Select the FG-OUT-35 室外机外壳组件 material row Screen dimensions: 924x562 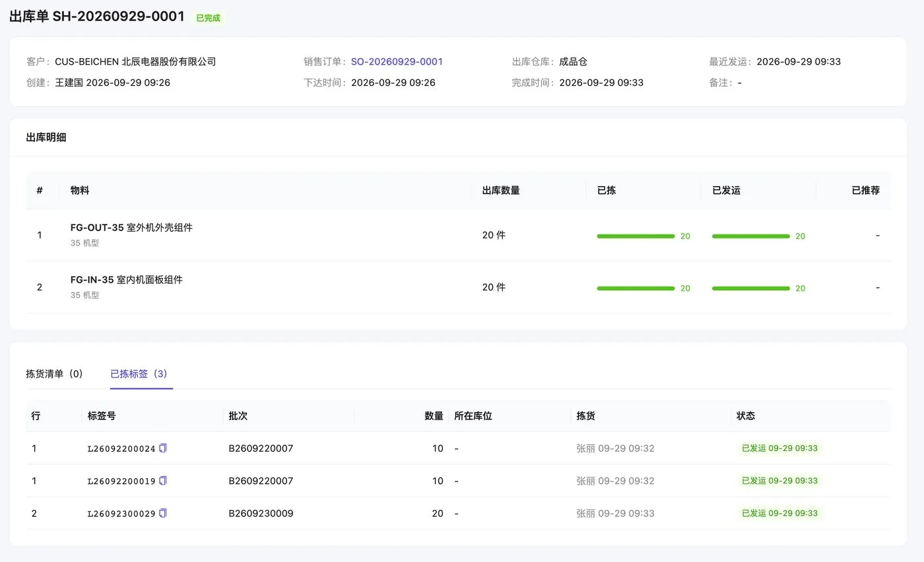click(458, 235)
